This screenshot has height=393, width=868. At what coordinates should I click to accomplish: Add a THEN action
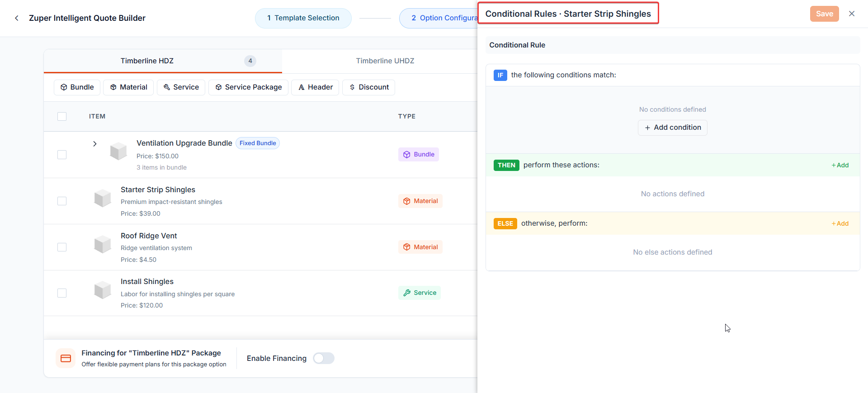coord(840,165)
